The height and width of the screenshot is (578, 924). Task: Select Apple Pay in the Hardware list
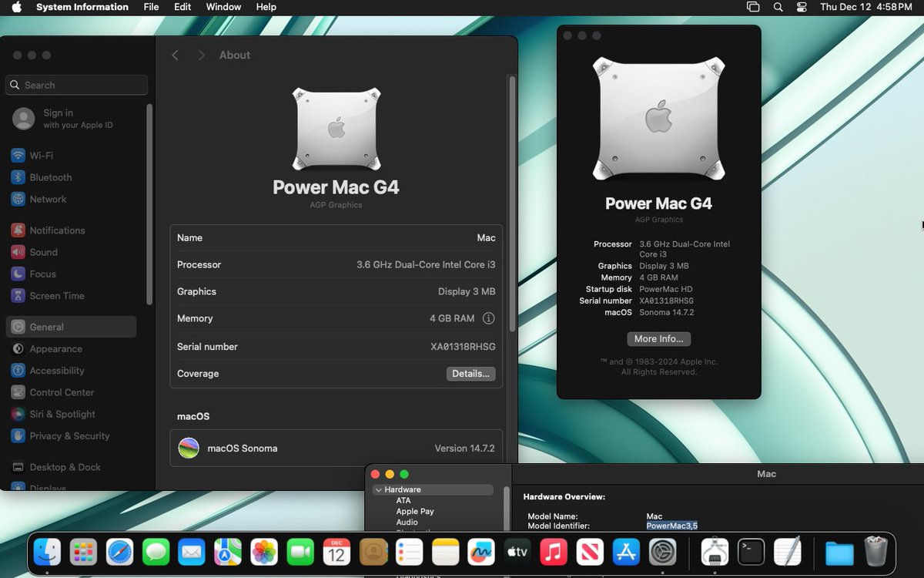tap(415, 511)
